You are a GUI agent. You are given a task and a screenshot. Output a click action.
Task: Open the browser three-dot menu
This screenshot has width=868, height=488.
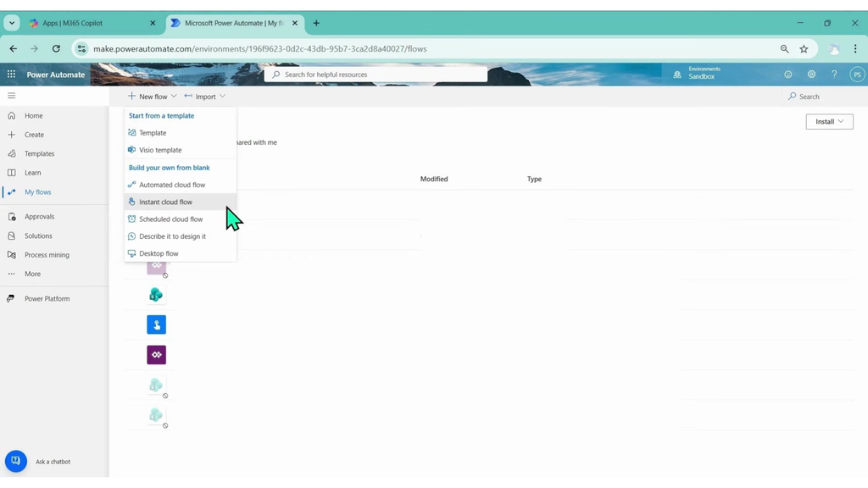855,48
